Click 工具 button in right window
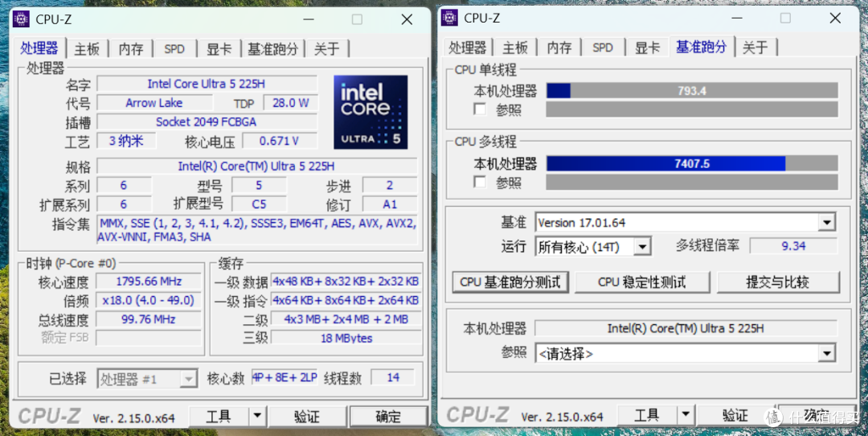The image size is (868, 436). coord(648,414)
